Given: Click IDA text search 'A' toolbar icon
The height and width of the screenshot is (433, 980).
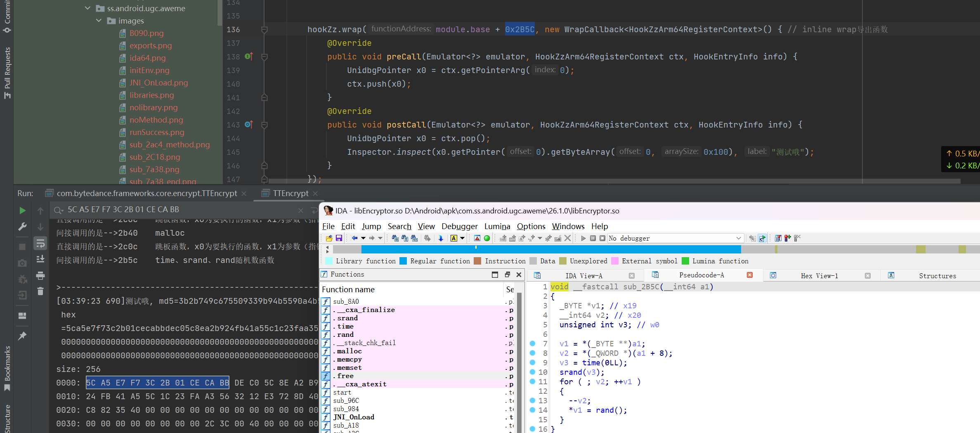Looking at the screenshot, I should tap(453, 238).
